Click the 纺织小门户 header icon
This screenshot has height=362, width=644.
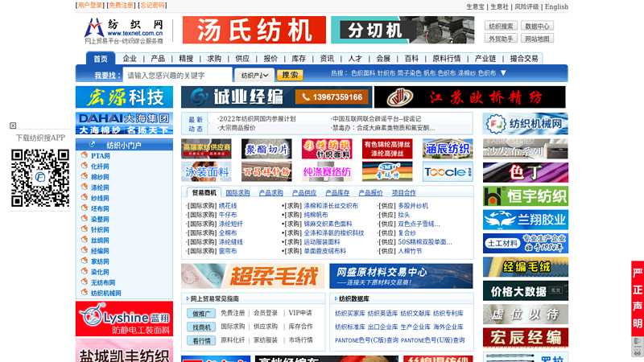[93, 145]
